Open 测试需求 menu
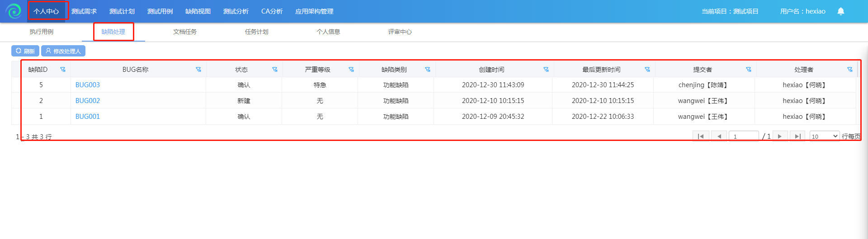Viewport: 868px width, 239px height. 84,11
